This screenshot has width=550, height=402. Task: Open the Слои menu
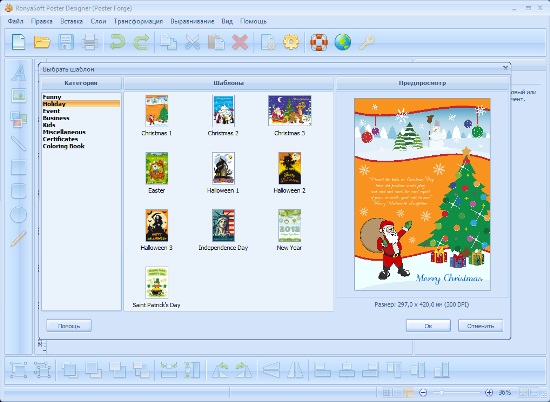98,21
